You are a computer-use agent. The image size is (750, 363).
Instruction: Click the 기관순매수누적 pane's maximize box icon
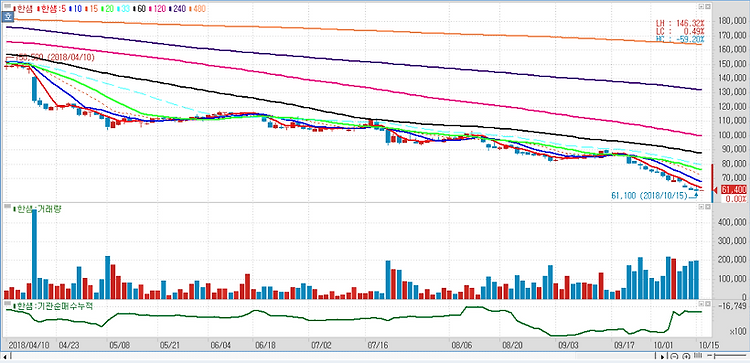pos(707,304)
